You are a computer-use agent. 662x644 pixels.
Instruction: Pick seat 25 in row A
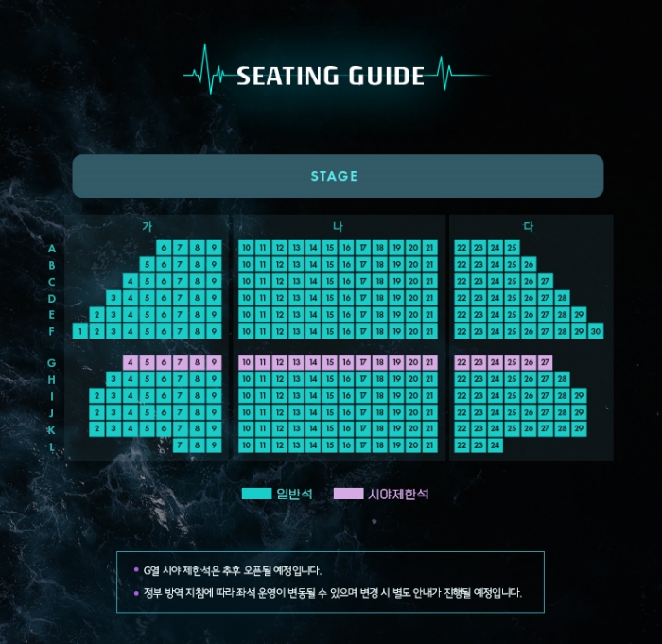(x=513, y=248)
